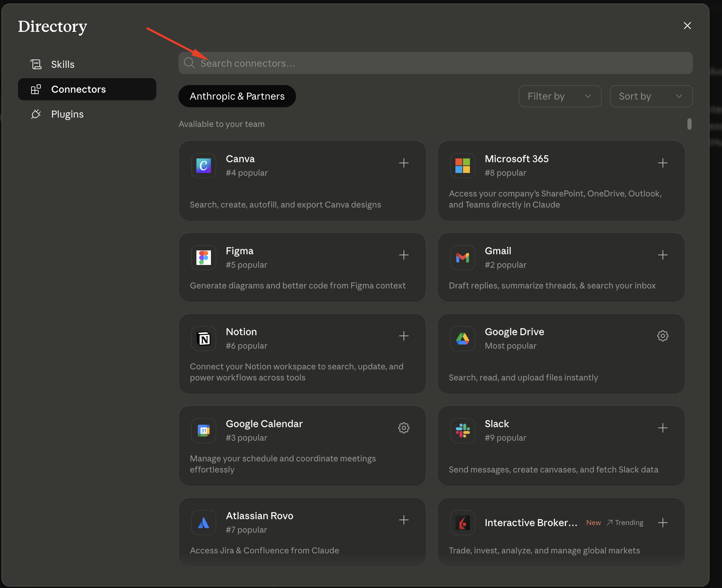Viewport: 722px width, 588px height.
Task: Click 'Available to your team' heading
Action: tap(221, 124)
